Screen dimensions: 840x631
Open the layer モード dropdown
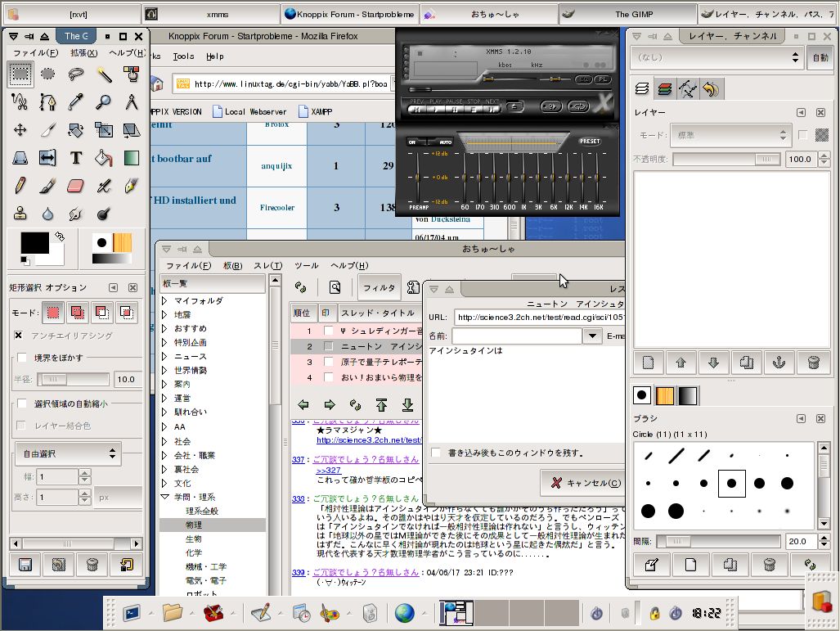tap(730, 135)
